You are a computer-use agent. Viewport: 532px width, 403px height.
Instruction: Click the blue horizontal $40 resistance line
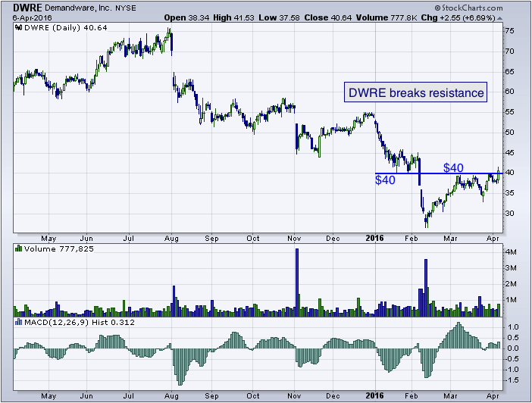(439, 173)
